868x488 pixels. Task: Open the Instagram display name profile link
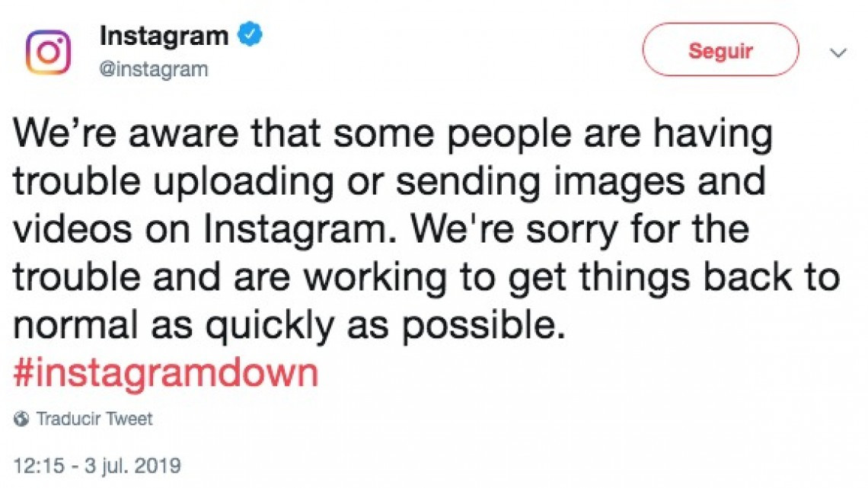point(164,35)
